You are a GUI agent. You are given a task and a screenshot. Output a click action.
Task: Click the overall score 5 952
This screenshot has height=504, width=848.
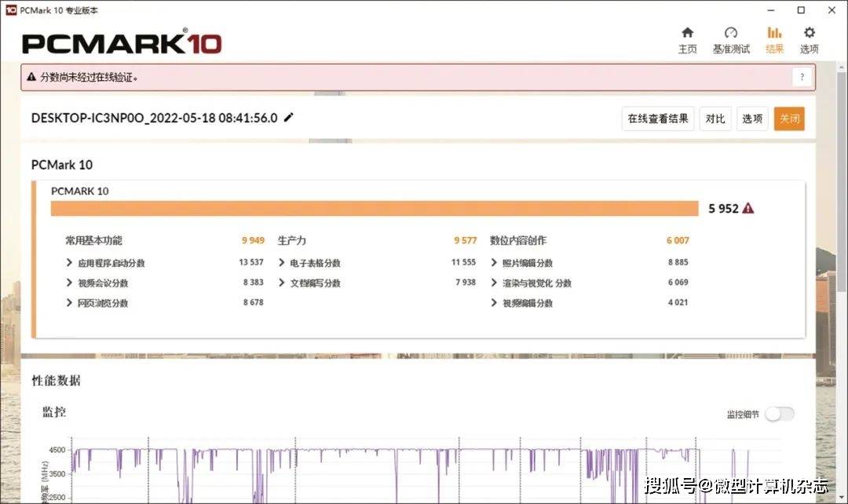tap(723, 208)
